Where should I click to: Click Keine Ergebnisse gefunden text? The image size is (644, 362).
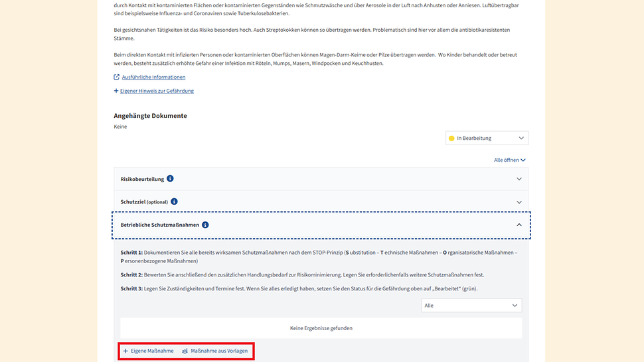click(x=321, y=328)
